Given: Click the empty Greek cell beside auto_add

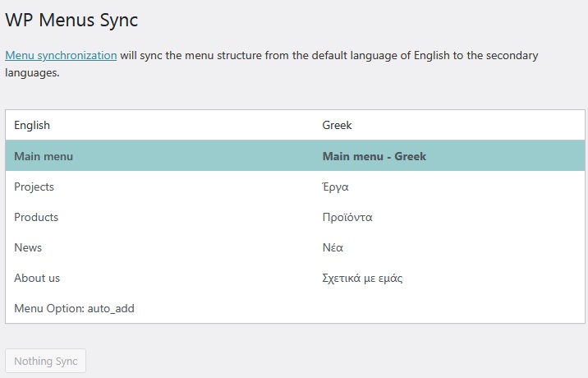Looking at the screenshot, I should 449,308.
